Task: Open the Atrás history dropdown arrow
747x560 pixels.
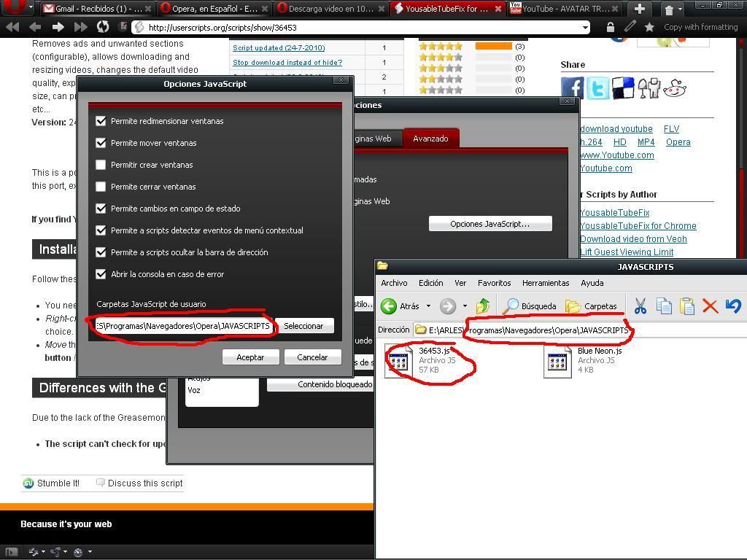Action: [x=428, y=306]
